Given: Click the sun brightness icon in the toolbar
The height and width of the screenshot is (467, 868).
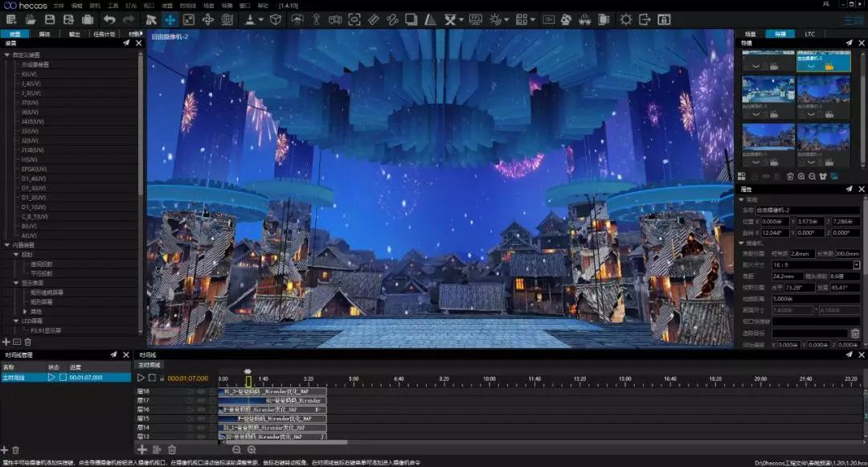Looking at the screenshot, I should [625, 20].
